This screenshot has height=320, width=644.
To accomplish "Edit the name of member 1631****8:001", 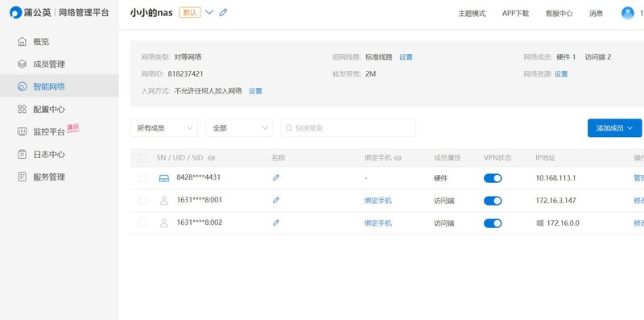I will coord(276,201).
